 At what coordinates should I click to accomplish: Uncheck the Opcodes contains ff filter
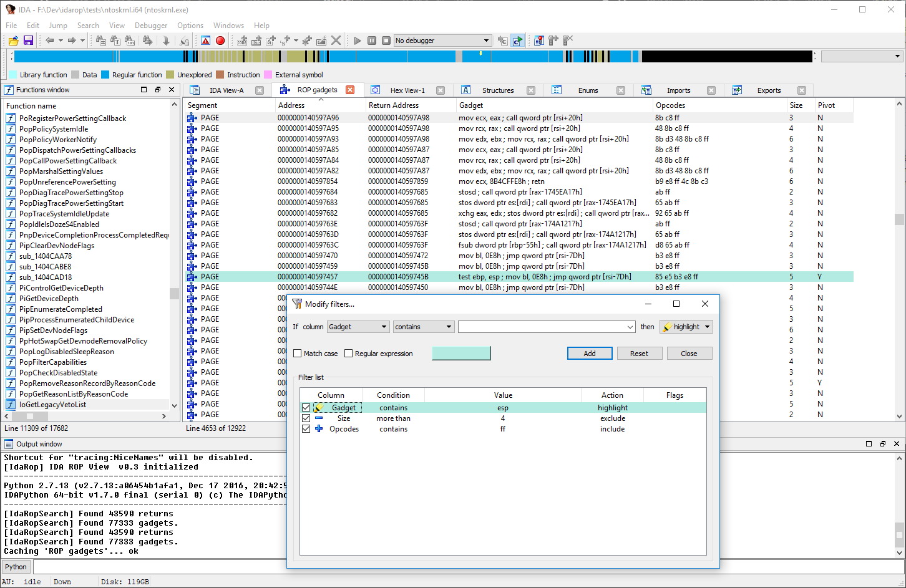[x=306, y=429]
